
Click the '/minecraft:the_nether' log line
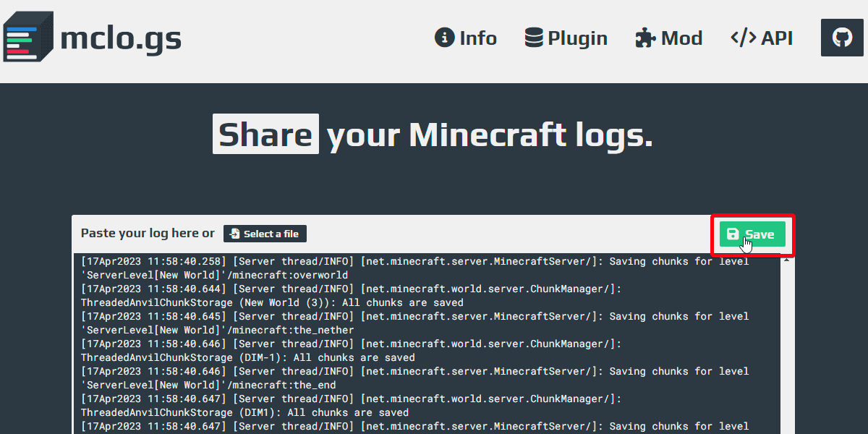(218, 330)
